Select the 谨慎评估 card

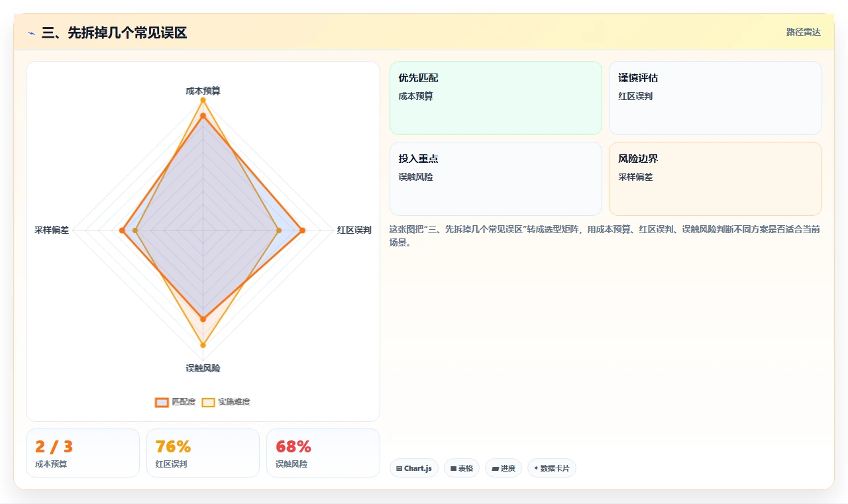coord(715,98)
